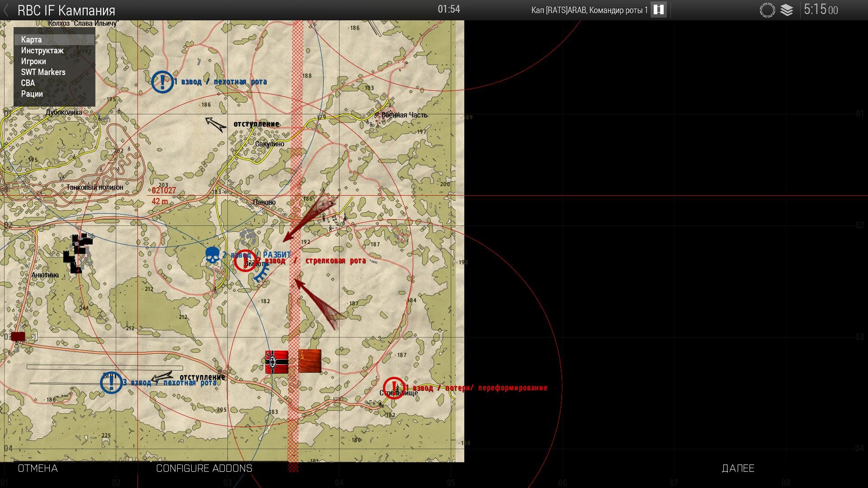This screenshot has height=488, width=868.
Task: Click the РАЗБИТ marker text
Action: (x=277, y=255)
